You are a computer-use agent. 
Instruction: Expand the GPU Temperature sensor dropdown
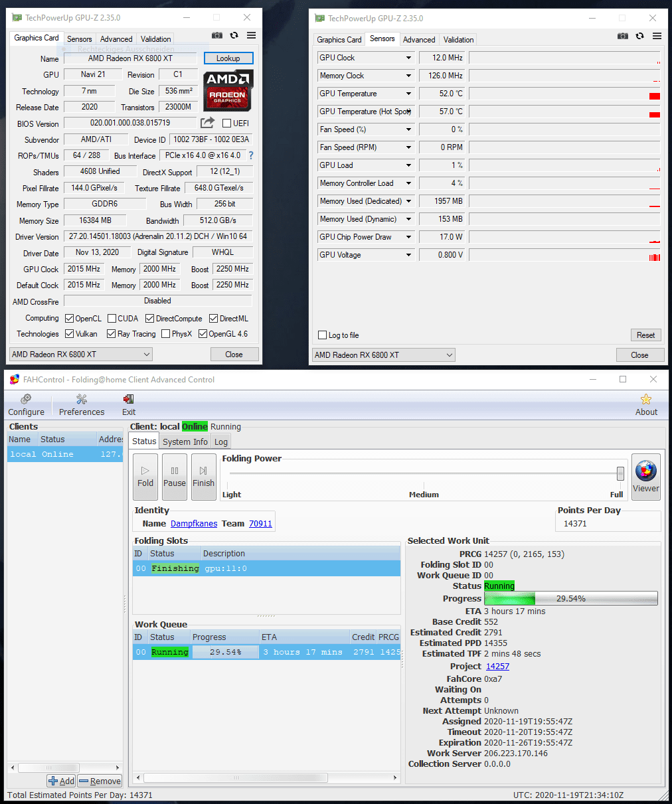click(x=408, y=94)
